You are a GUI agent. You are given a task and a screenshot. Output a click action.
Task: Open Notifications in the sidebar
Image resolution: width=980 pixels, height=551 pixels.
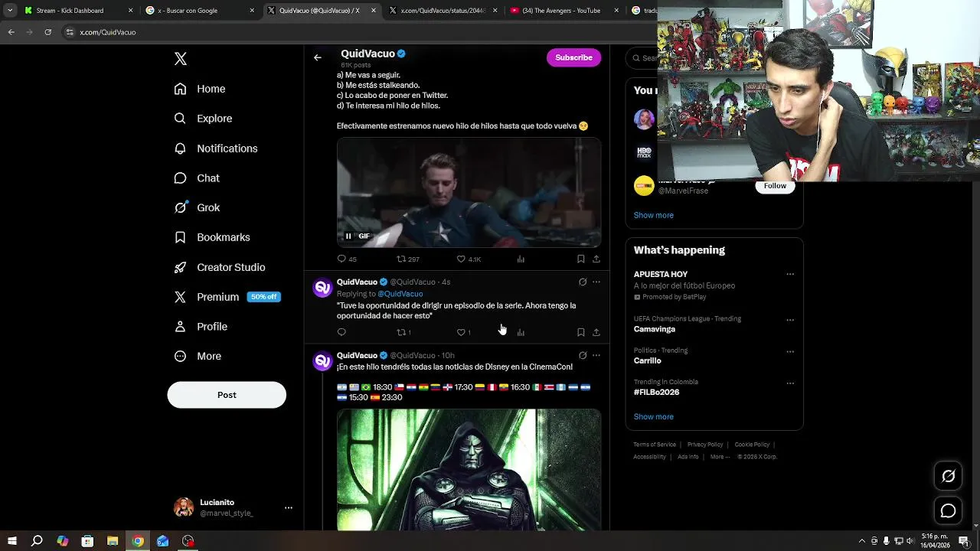[216, 148]
